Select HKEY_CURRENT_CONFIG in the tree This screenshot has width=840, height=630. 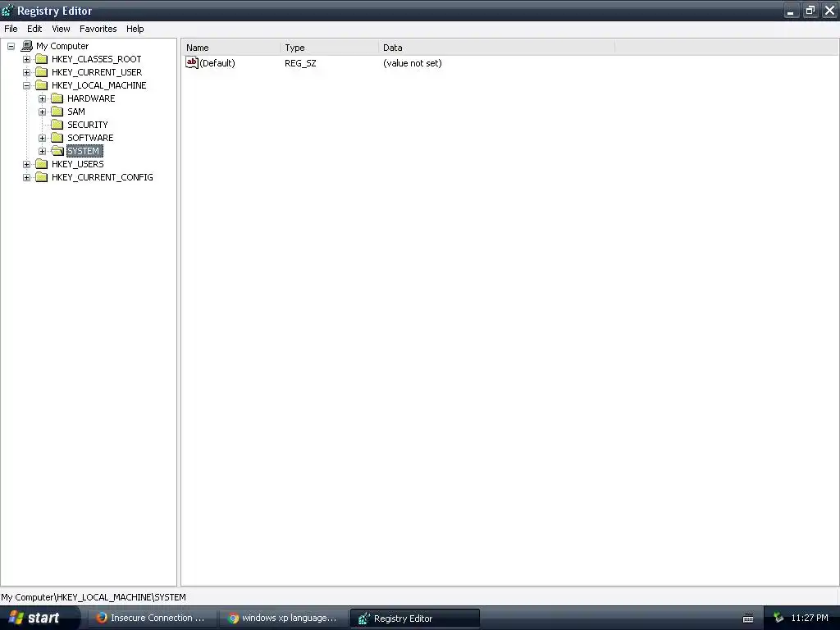point(103,177)
